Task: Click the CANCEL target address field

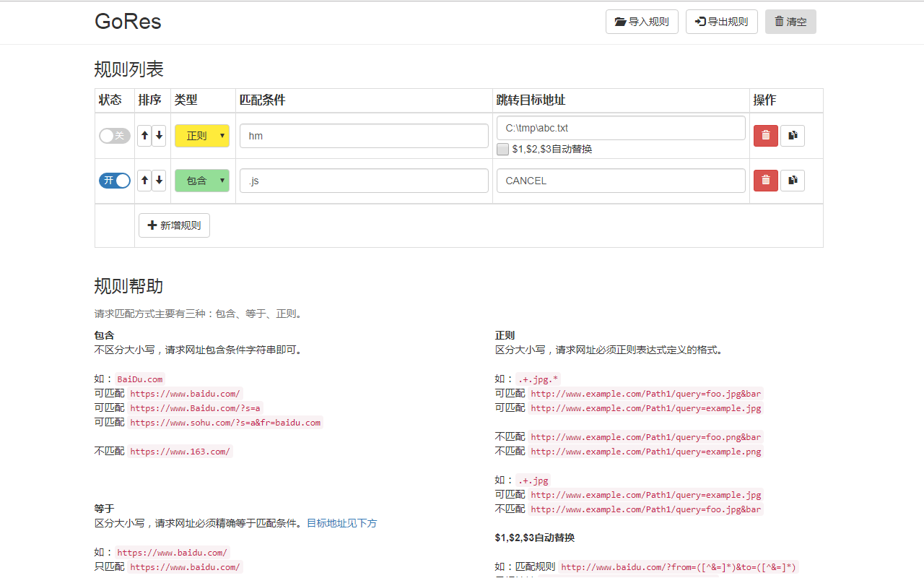Action: [621, 181]
